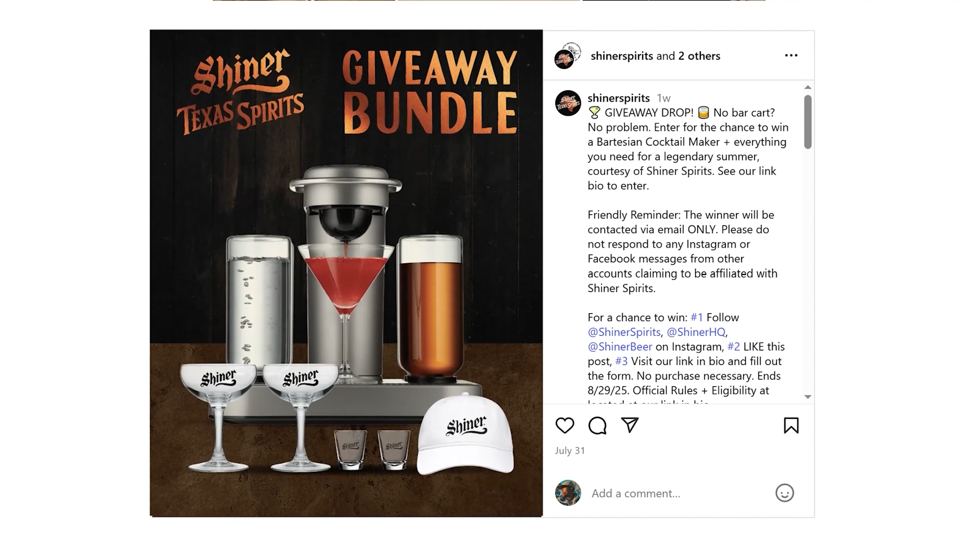Open the three-dot more options menu
980x551 pixels.
point(791,55)
